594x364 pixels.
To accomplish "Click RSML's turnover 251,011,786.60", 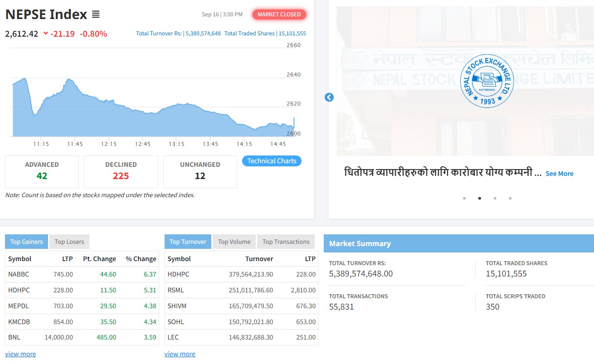I will (251, 290).
